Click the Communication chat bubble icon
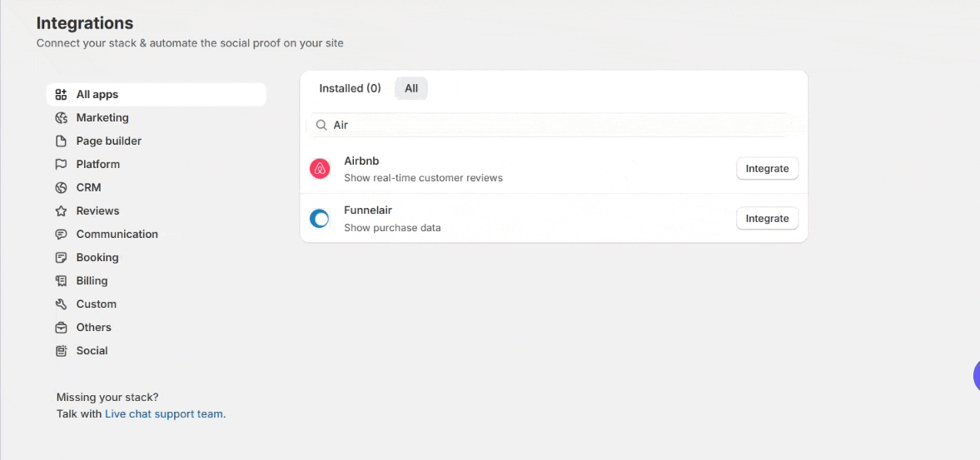This screenshot has width=980, height=460. [x=61, y=235]
